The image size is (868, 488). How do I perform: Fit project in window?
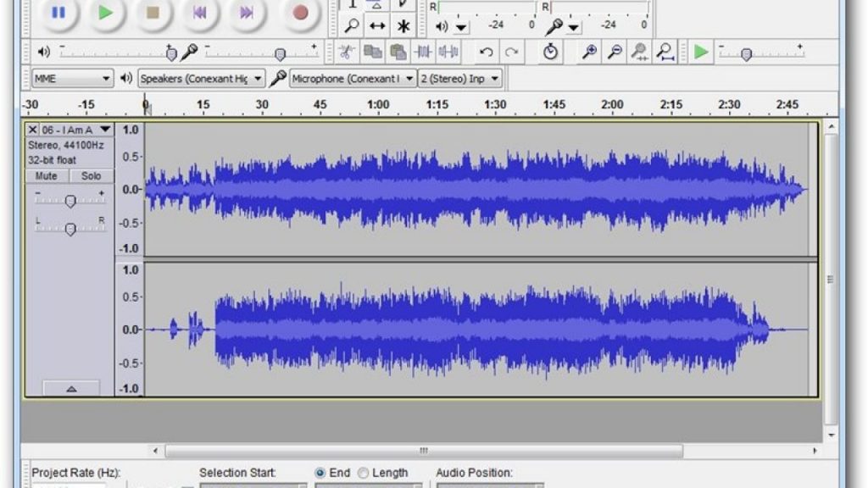(665, 52)
